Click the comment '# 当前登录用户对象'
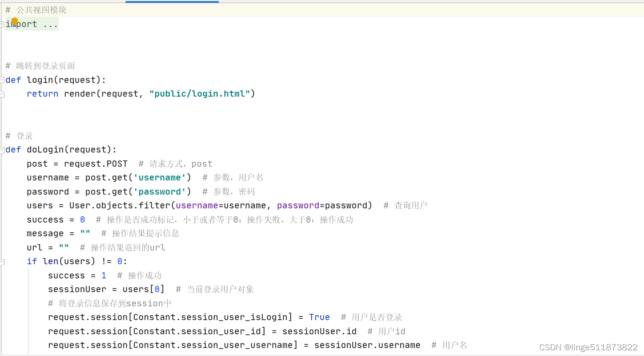 pyautogui.click(x=215, y=289)
